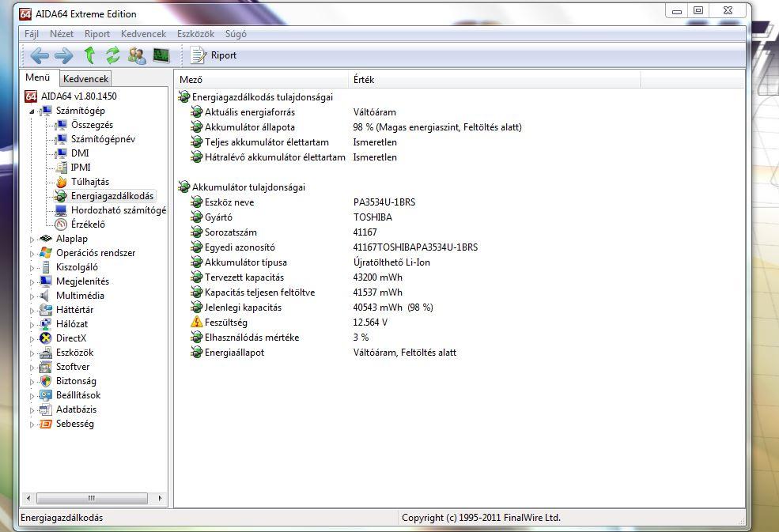
Task: Click the sidebar horizontal scrollbar thumb
Action: pyautogui.click(x=92, y=498)
